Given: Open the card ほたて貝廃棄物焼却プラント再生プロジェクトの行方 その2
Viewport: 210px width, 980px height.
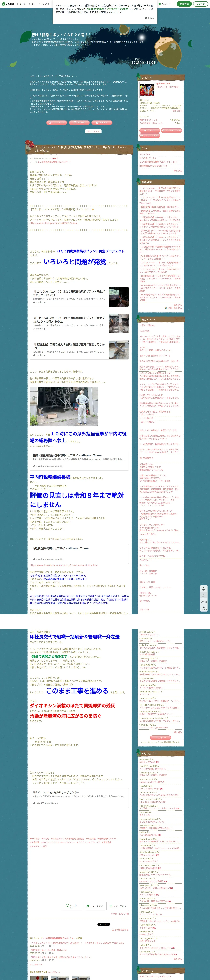Looking at the screenshot, I should pyautogui.click(x=79, y=323).
